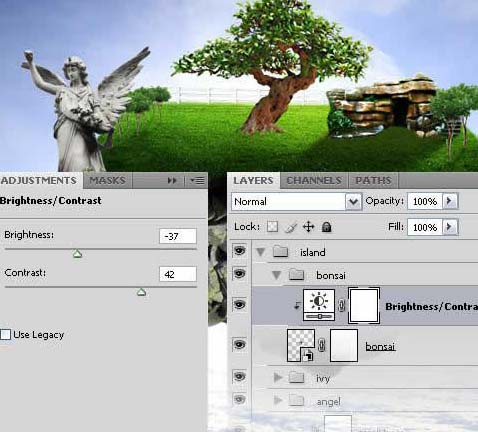Select the Brightness/Contrast layer mask thumbnail
Image resolution: width=478 pixels, height=432 pixels.
(x=364, y=306)
